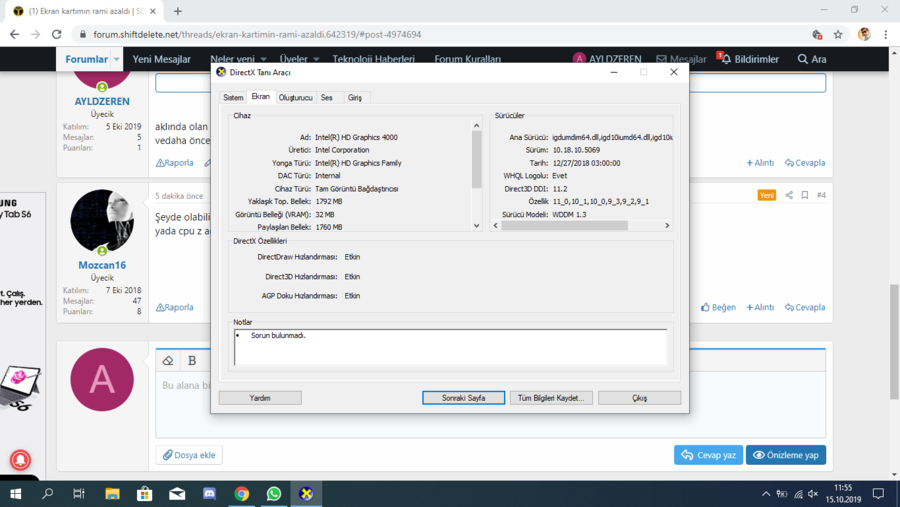Open the Mesajlar envelope icon
The width and height of the screenshot is (900, 507).
click(x=661, y=59)
